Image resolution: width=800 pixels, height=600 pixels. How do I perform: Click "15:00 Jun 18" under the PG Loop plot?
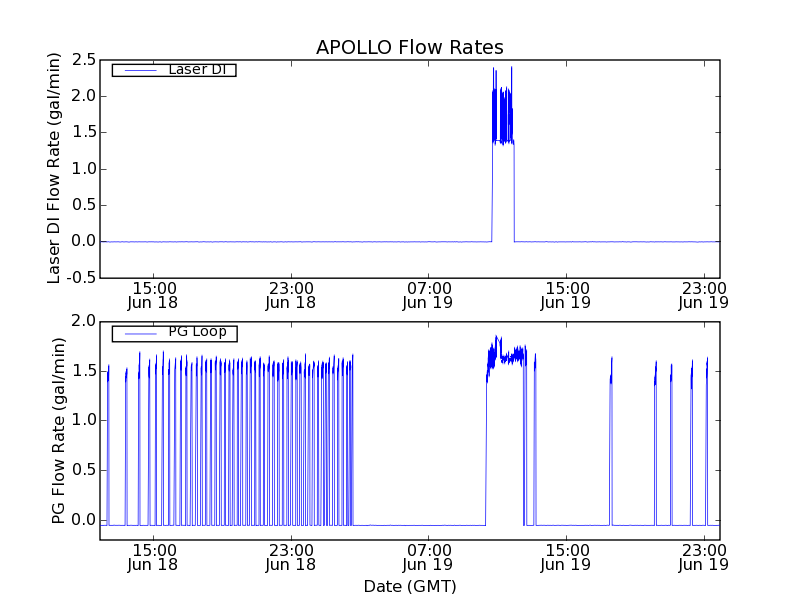[153, 557]
